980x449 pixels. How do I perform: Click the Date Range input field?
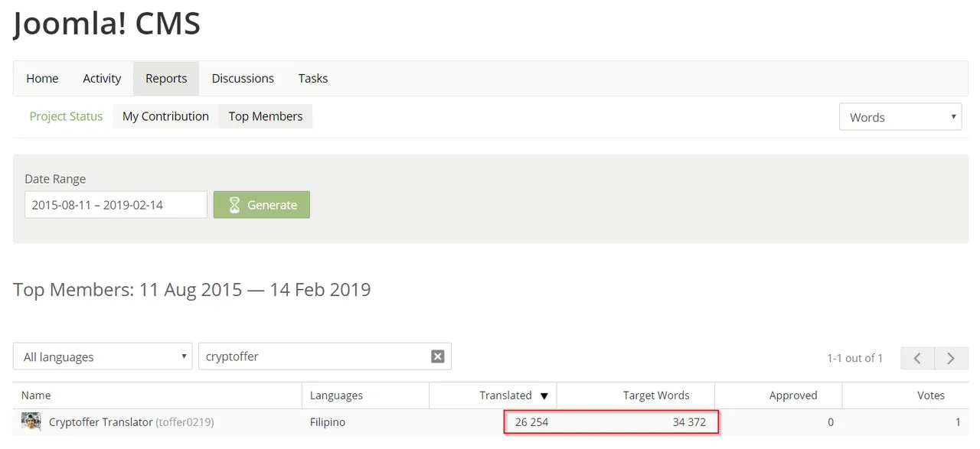click(116, 205)
